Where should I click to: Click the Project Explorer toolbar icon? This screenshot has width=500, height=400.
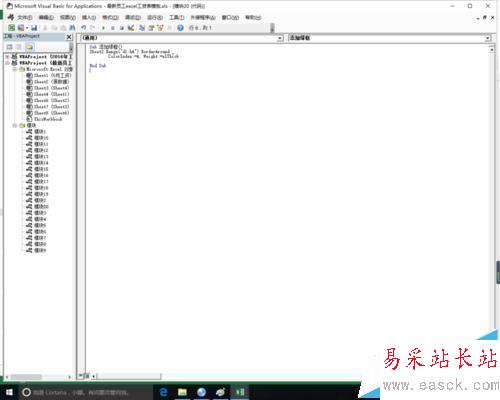click(x=142, y=28)
